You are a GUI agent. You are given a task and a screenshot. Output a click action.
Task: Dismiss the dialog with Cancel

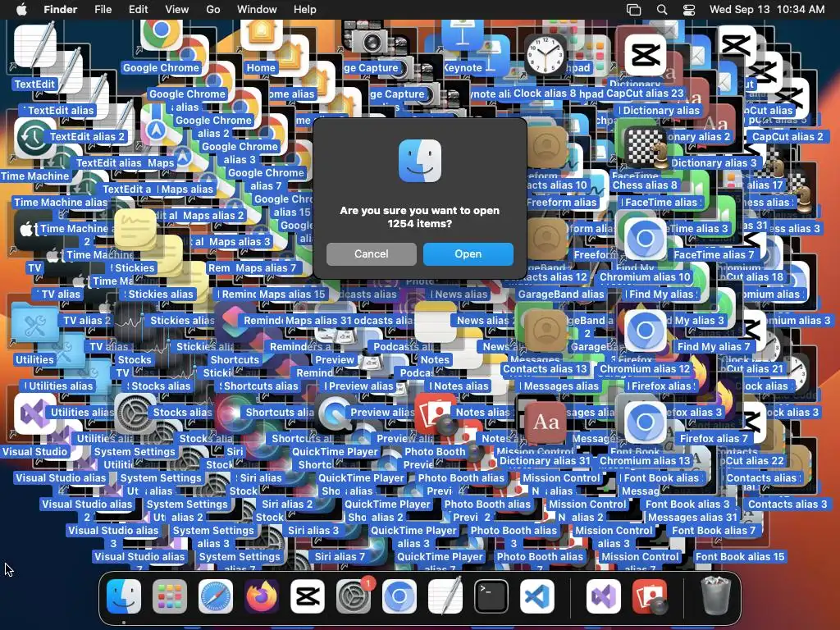[371, 254]
